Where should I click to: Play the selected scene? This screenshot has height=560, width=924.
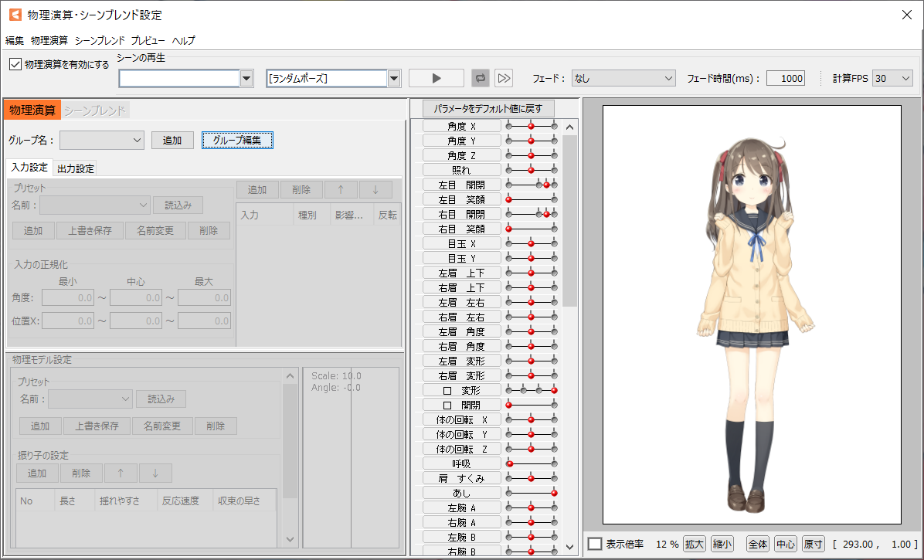(x=436, y=78)
